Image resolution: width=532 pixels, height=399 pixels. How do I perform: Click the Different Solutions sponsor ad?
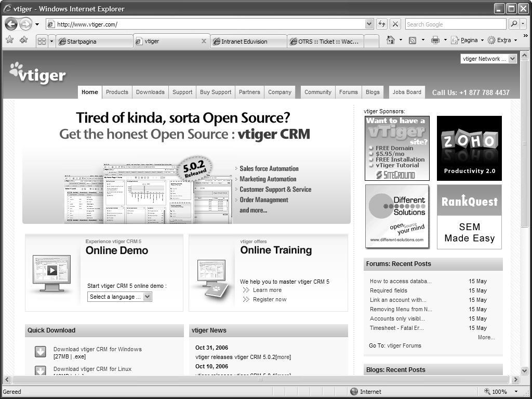pyautogui.click(x=397, y=217)
